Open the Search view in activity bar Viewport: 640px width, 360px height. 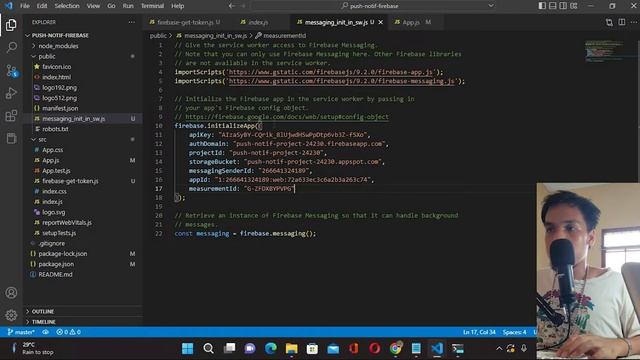[11, 47]
